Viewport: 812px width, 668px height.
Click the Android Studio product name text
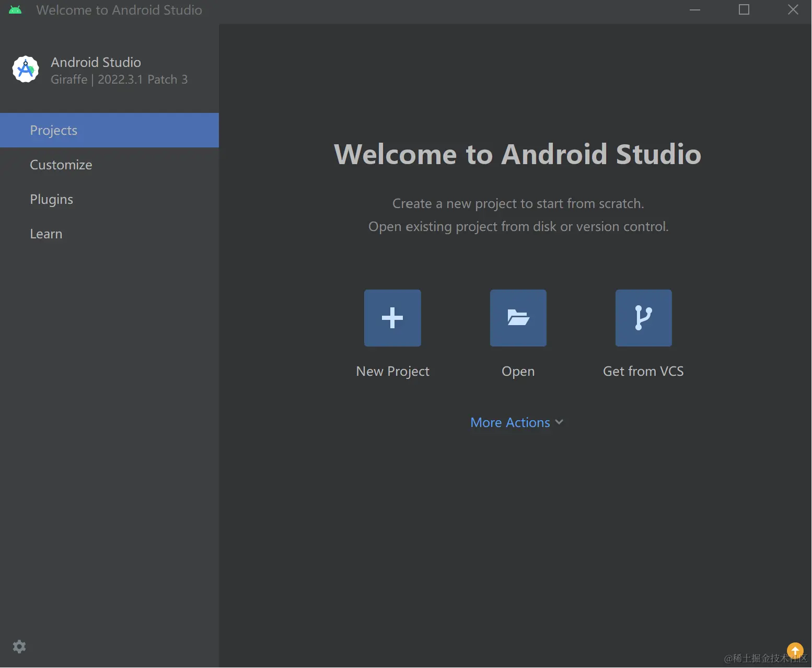[96, 62]
